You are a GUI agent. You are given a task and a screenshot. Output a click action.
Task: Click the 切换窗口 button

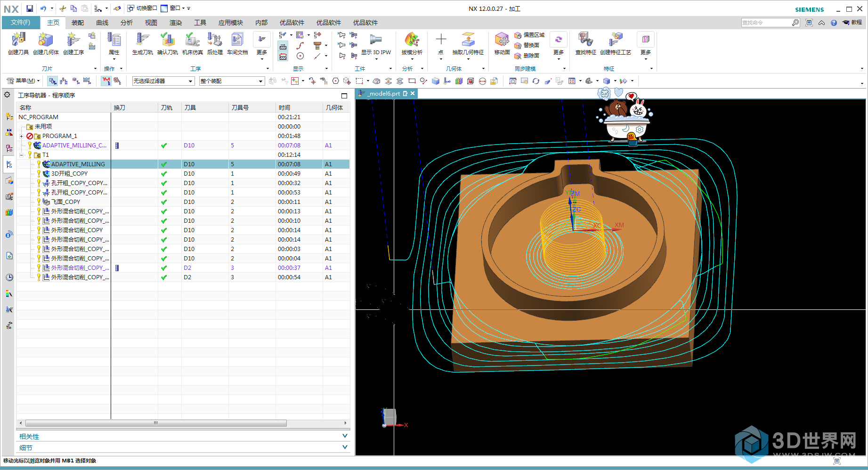(x=142, y=8)
